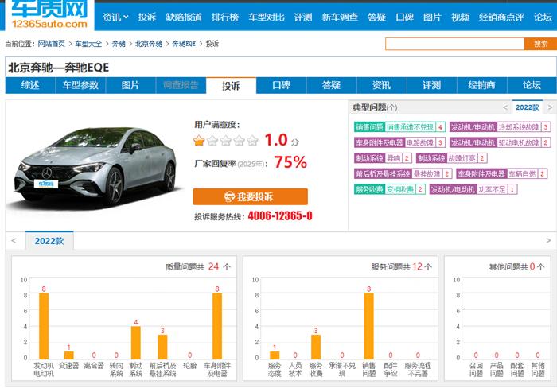Viewport: 557px width, 392px height.
Task: Click the orange 我要投诉 button
Action: pyautogui.click(x=251, y=196)
